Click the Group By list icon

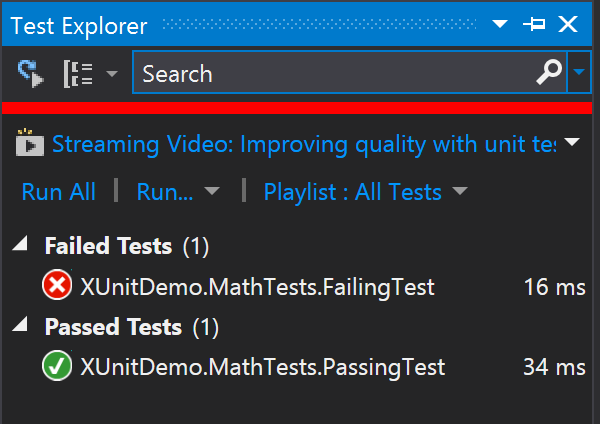[x=78, y=73]
